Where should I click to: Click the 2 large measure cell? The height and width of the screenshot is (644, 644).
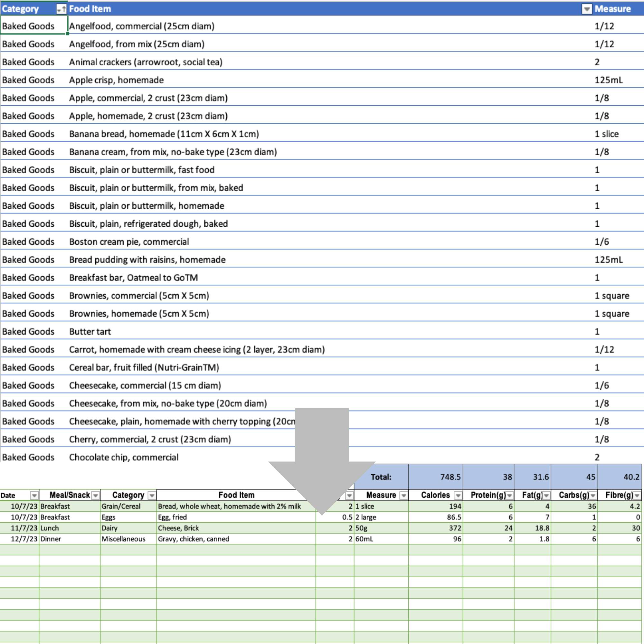tap(381, 517)
